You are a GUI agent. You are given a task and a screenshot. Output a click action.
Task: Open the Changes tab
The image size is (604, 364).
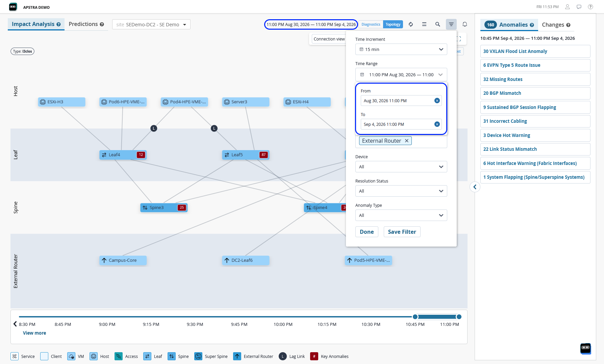point(556,25)
